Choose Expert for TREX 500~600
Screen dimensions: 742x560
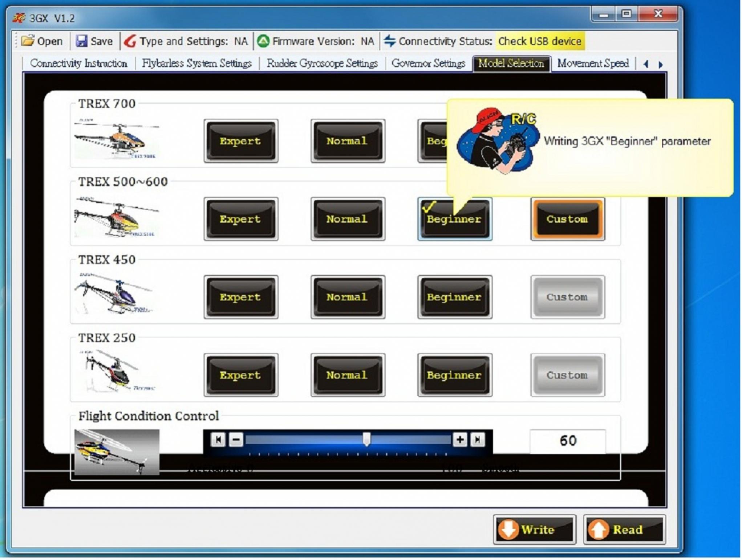[x=240, y=219]
